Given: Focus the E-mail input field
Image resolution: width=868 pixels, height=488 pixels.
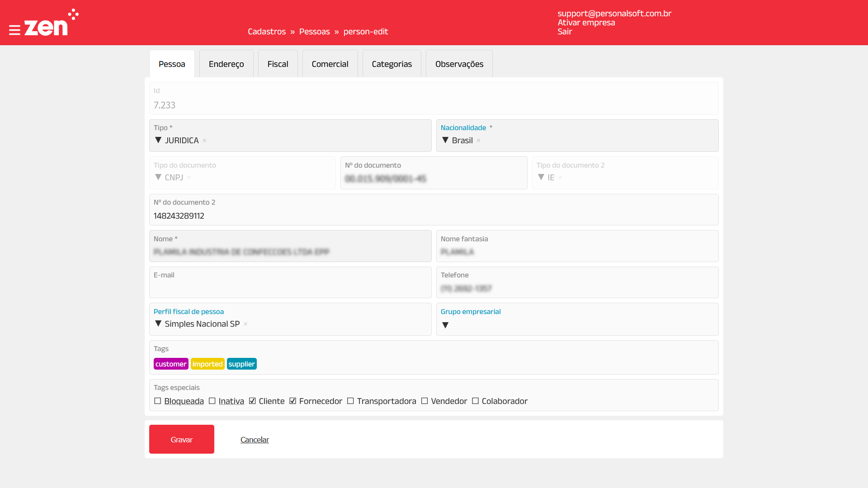Looking at the screenshot, I should (x=290, y=288).
